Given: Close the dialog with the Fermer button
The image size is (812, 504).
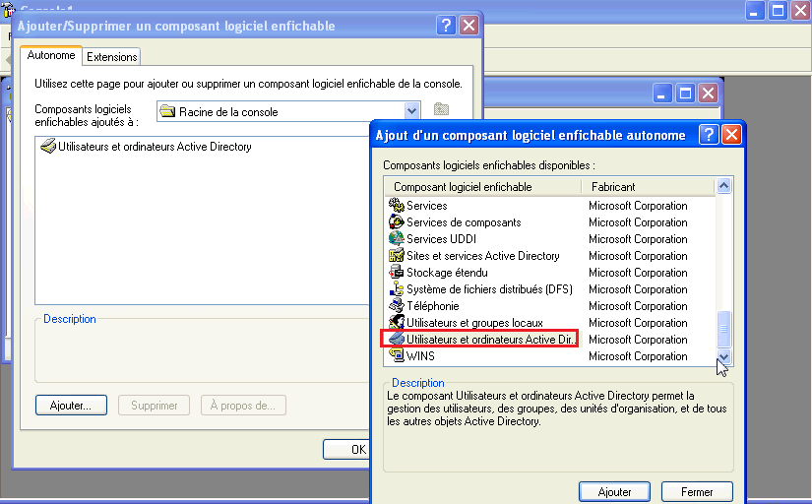Looking at the screenshot, I should pyautogui.click(x=697, y=491).
